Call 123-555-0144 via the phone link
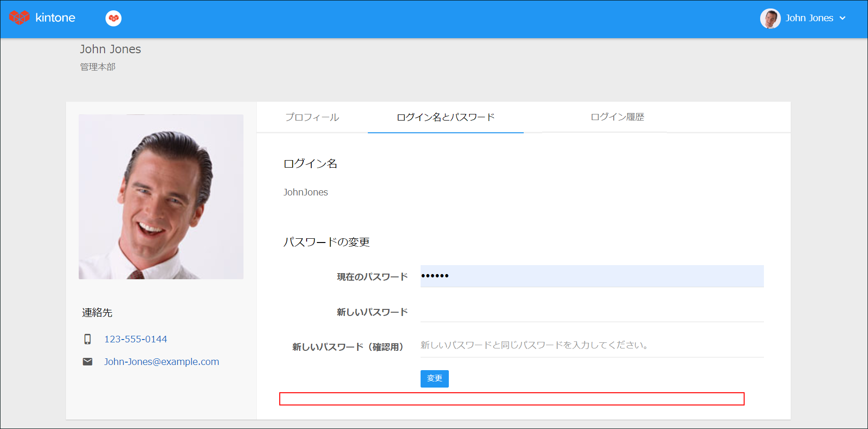The image size is (868, 429). tap(136, 339)
